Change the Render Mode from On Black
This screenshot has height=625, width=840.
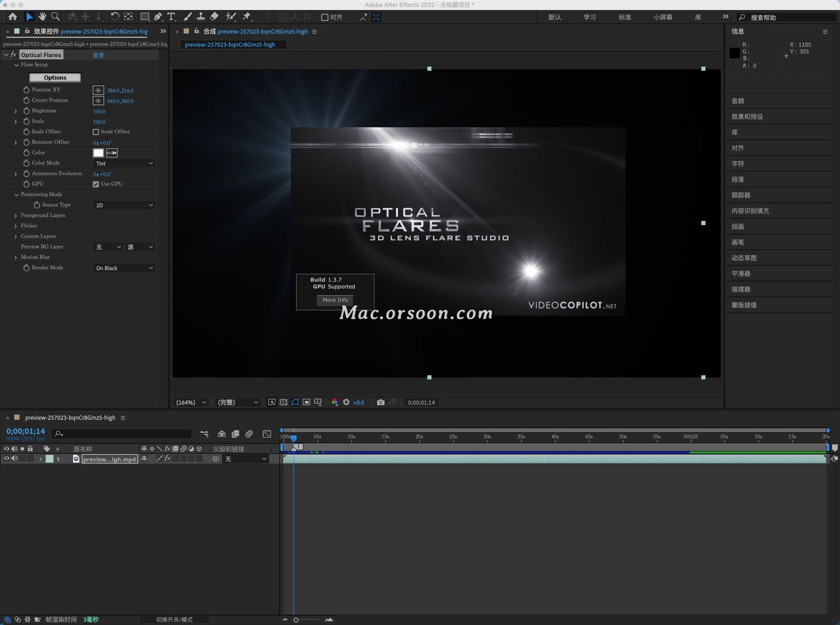[x=123, y=267]
